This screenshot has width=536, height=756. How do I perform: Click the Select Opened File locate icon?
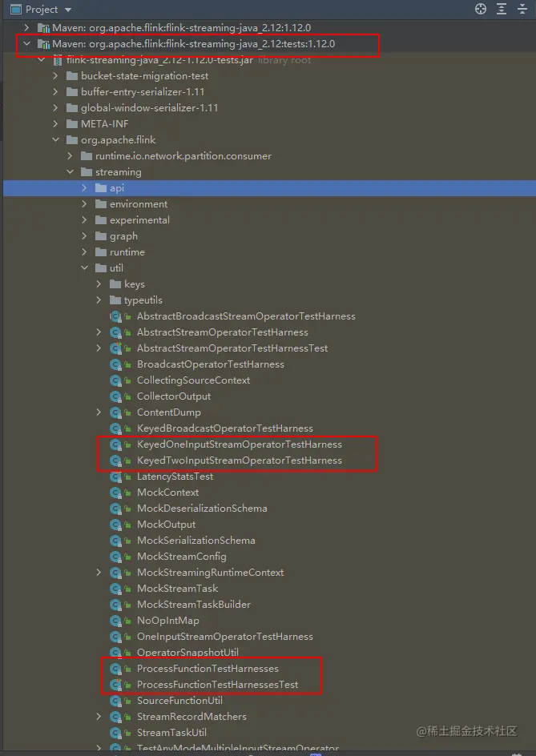pos(481,9)
